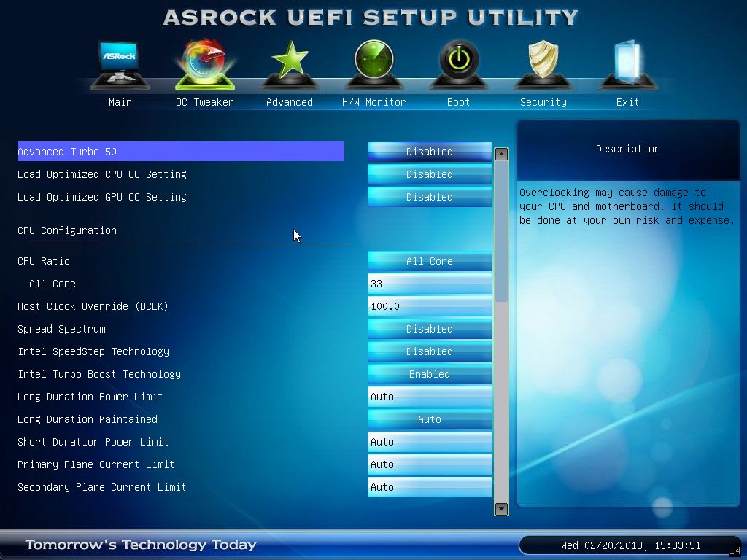
Task: Edit Secondary Plane Current Limit Auto field
Action: pos(429,487)
